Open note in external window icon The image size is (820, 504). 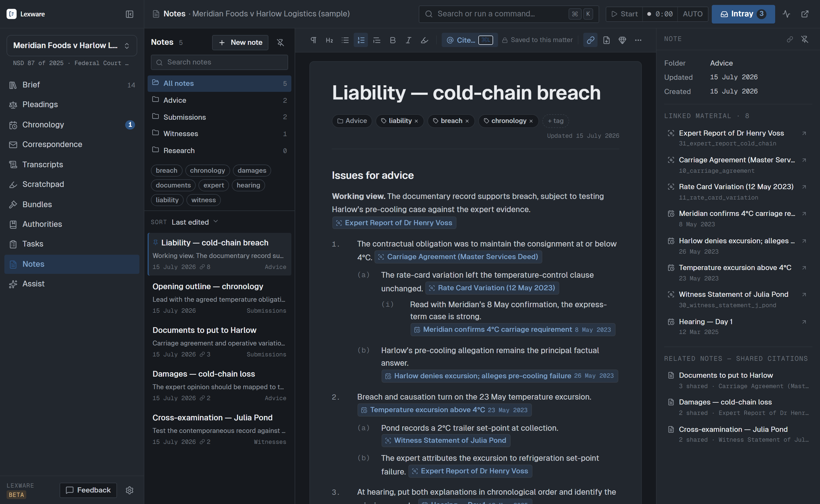point(805,14)
